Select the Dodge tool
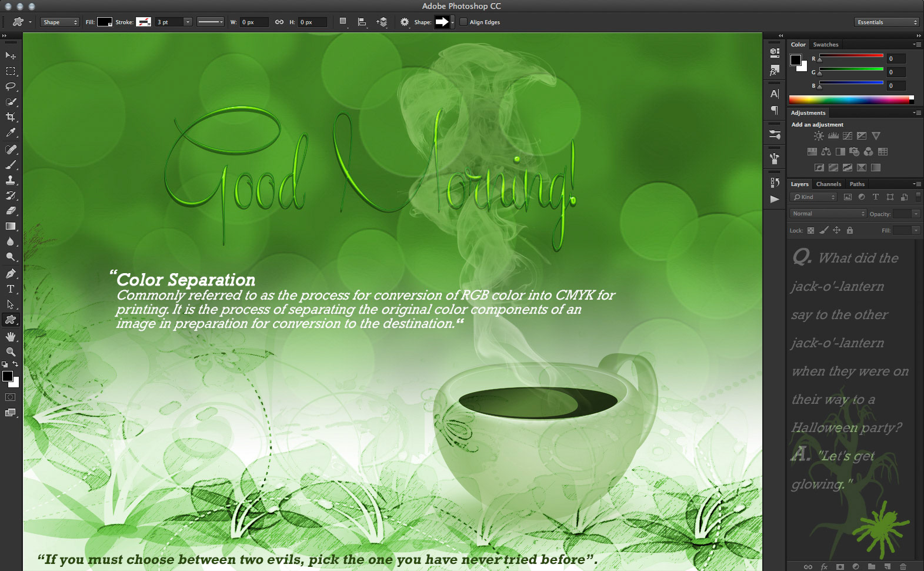Viewport: 924px width, 571px height. click(11, 257)
